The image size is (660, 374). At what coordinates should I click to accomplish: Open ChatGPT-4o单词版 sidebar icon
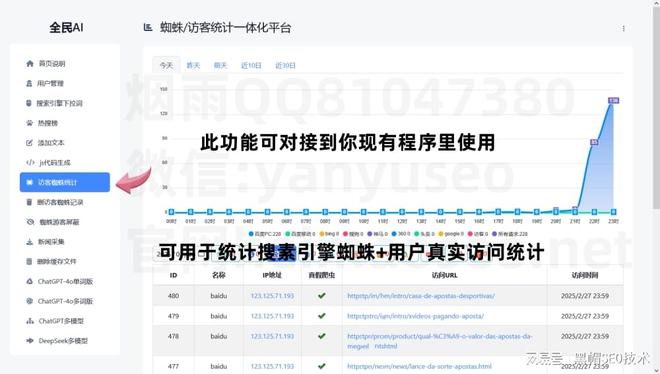[29, 281]
